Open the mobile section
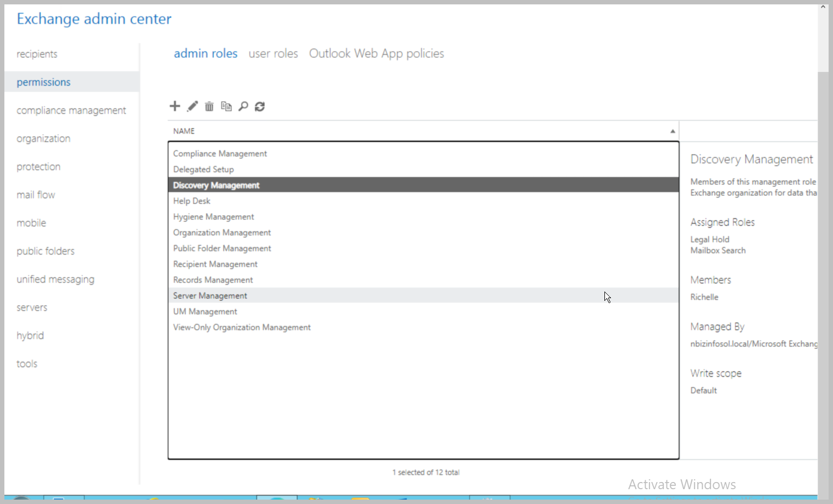Image resolution: width=833 pixels, height=504 pixels. [x=31, y=223]
